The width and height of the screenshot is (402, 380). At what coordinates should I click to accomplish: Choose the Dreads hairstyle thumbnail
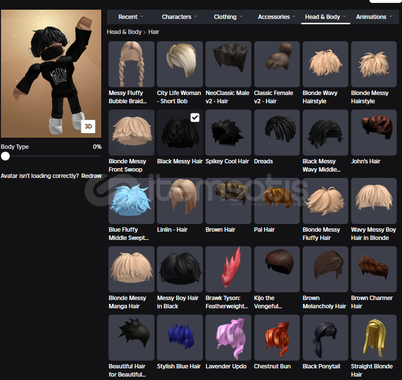[x=277, y=132]
